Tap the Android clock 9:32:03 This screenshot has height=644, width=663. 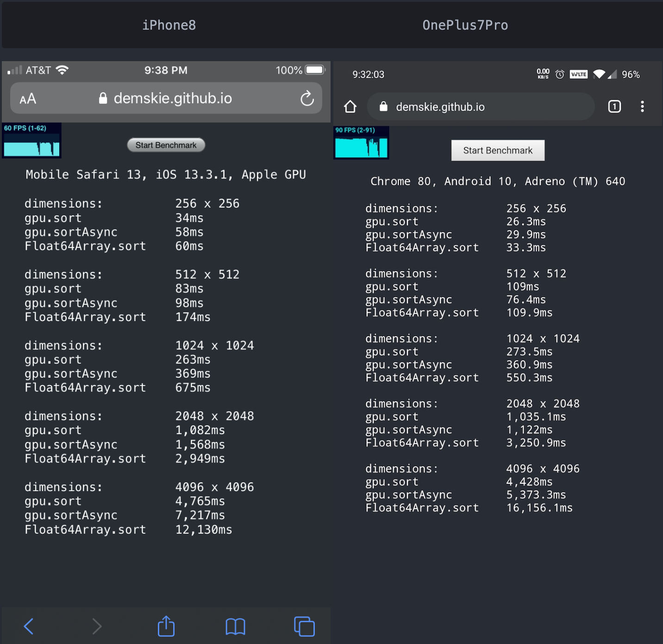tap(368, 75)
